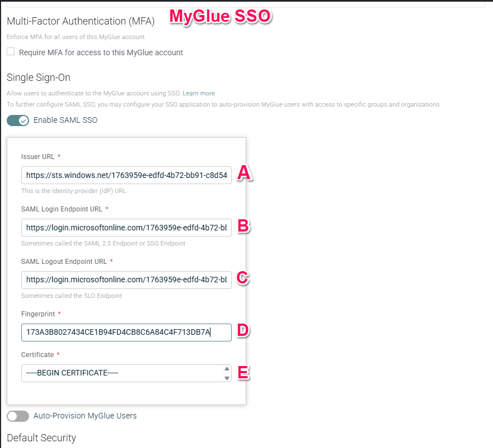The width and height of the screenshot is (493, 448).
Task: Click inside the Certificate text area
Action: pos(122,373)
